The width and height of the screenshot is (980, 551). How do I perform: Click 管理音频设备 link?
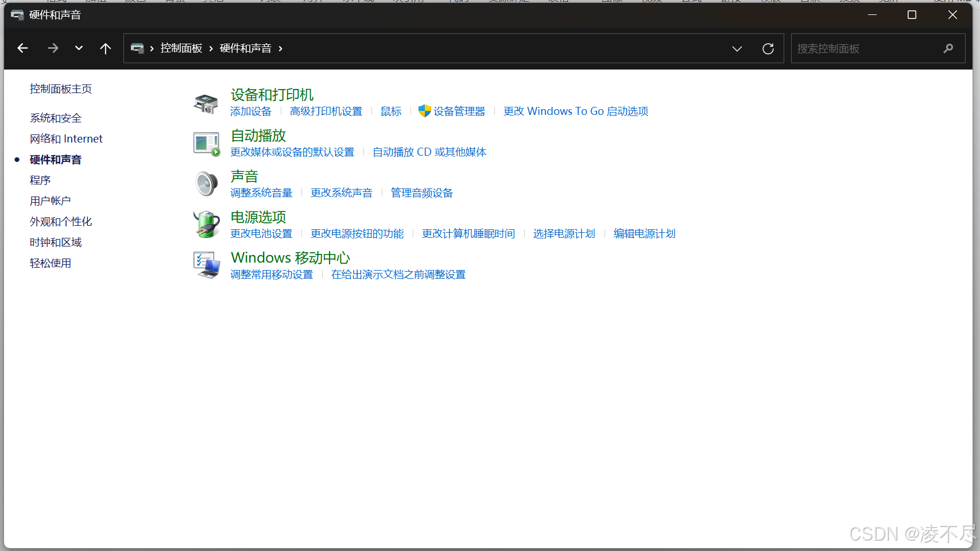[x=422, y=193]
